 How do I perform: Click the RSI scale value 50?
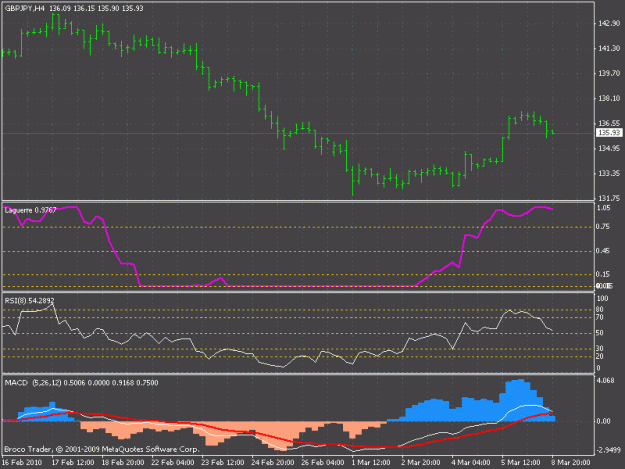pos(600,333)
